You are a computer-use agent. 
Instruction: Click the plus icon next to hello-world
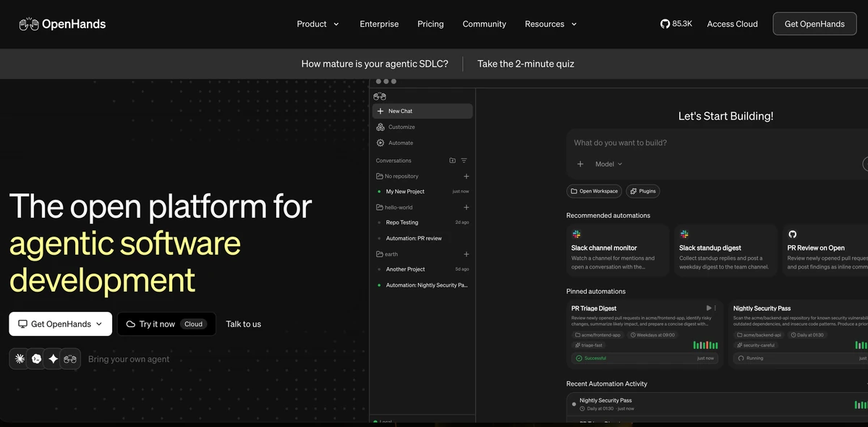click(x=467, y=207)
